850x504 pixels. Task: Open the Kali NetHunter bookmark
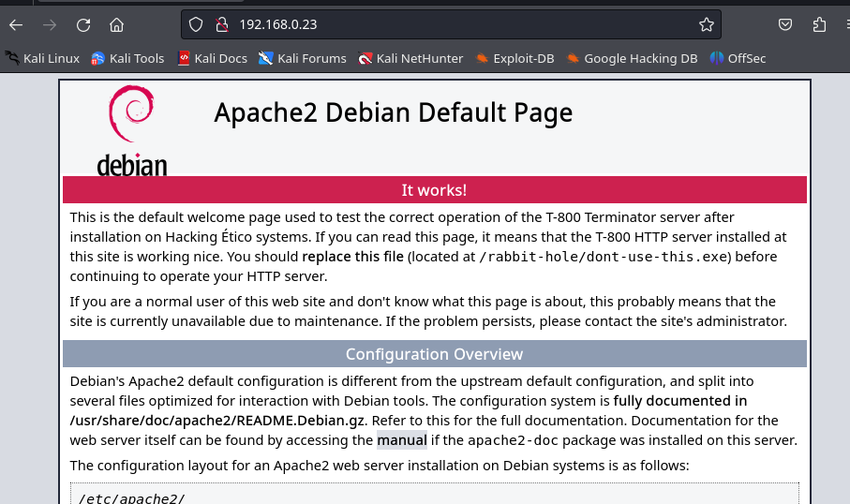[410, 58]
